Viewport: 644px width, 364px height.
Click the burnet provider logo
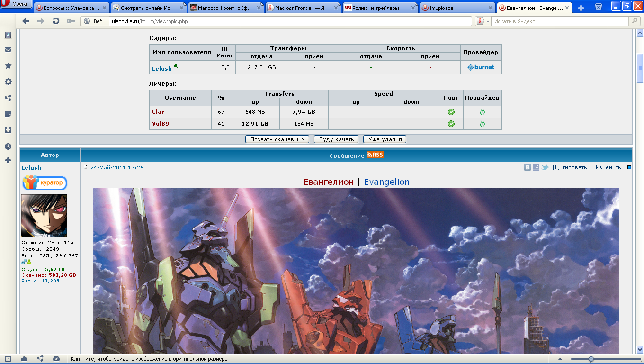[x=481, y=67]
